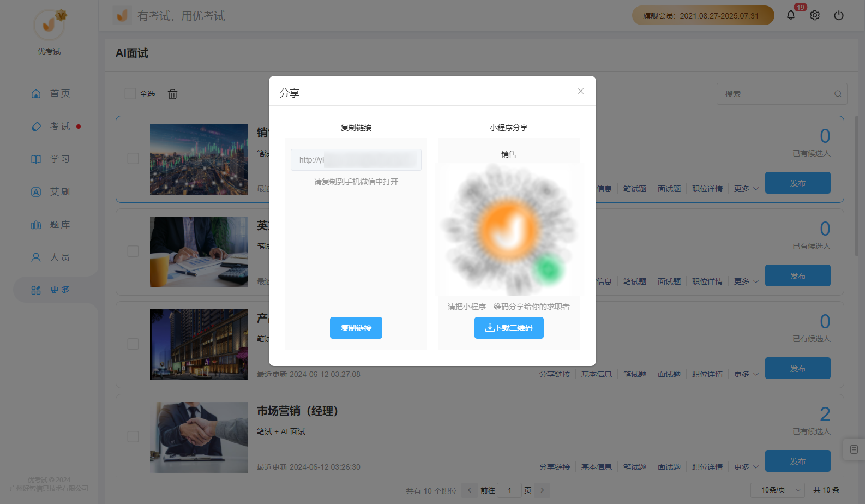The width and height of the screenshot is (865, 504).
Task: Click 发布 button on third job card
Action: point(798,368)
